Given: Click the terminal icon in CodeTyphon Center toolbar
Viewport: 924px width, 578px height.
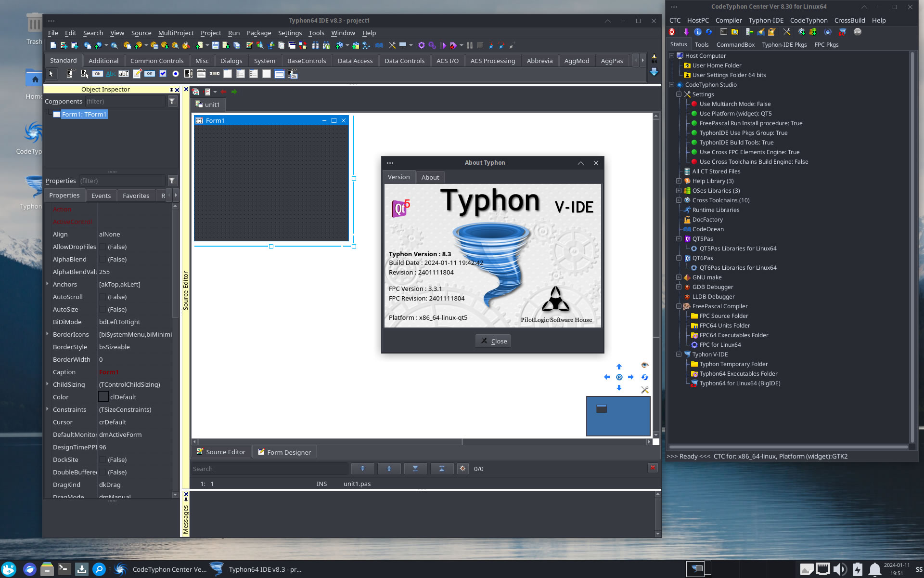Looking at the screenshot, I should pos(723,32).
